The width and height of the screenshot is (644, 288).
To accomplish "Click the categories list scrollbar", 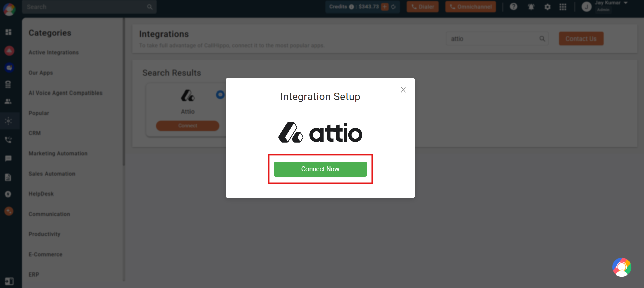I will point(124,91).
